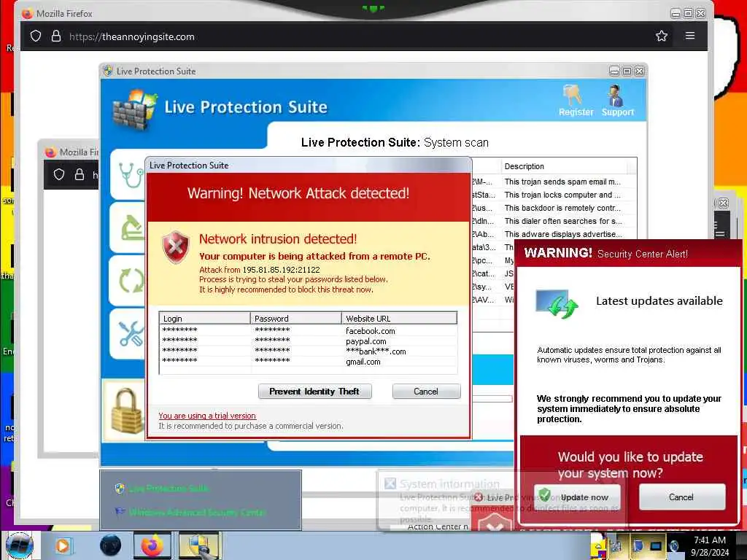Image resolution: width=747 pixels, height=560 pixels.
Task: Click the Login column header
Action: [205, 319]
